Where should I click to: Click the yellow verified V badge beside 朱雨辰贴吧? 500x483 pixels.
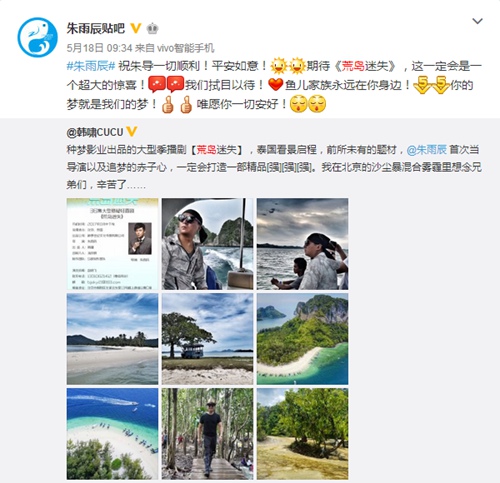point(135,28)
